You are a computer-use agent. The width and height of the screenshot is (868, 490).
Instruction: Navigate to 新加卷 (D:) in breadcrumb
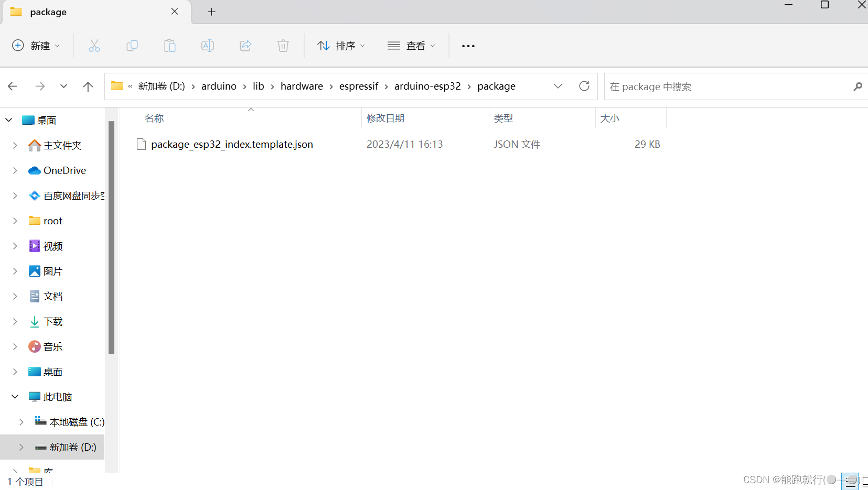point(162,86)
